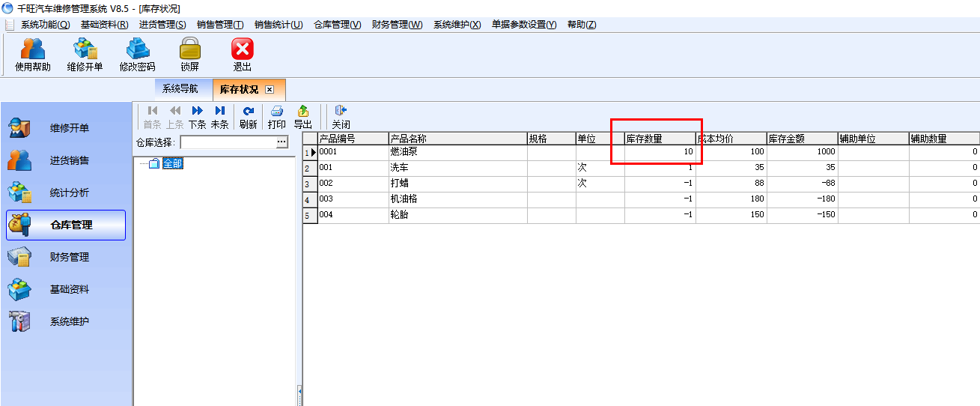This screenshot has width=980, height=406.
Task: Click the 1000 库存金额 cell
Action: click(803, 152)
